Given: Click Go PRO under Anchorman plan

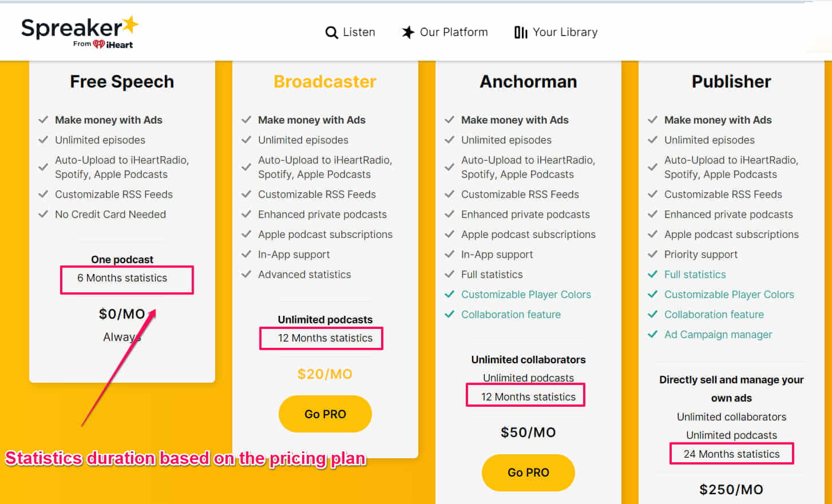Looking at the screenshot, I should 528,473.
